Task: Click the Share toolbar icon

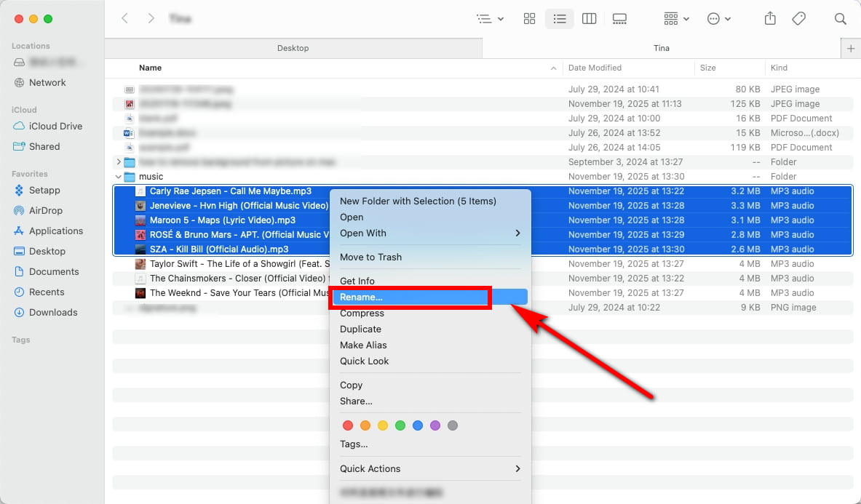Action: click(x=770, y=19)
